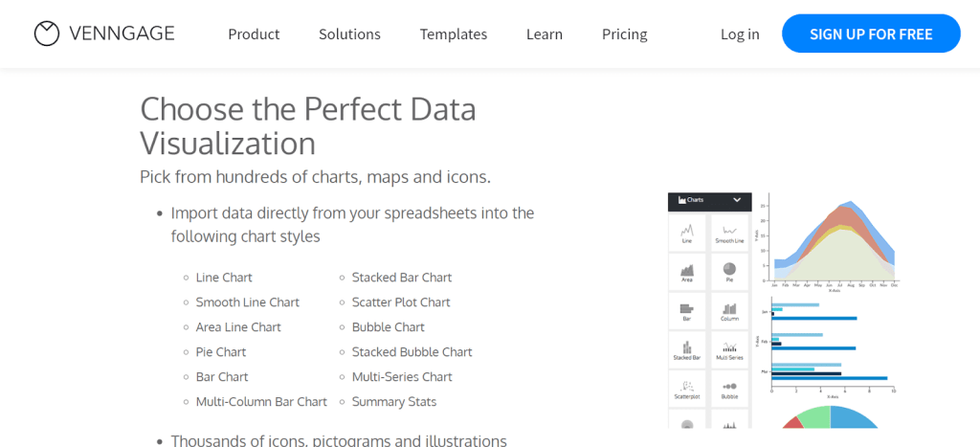Pick the Multi-Series chart icon
Screen dimensions: 980x447
tap(730, 350)
